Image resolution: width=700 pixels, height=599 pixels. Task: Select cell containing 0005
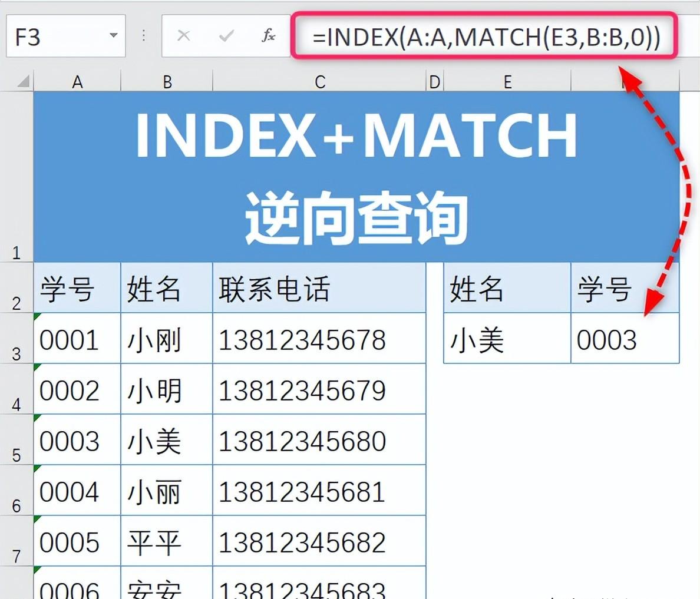point(77,541)
